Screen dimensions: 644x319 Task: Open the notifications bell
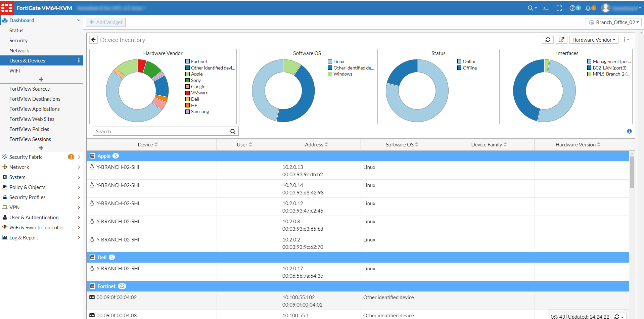click(x=588, y=8)
